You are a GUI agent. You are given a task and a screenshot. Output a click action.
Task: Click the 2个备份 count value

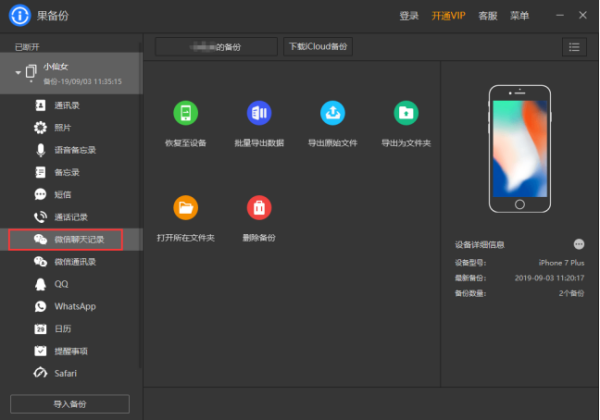571,293
